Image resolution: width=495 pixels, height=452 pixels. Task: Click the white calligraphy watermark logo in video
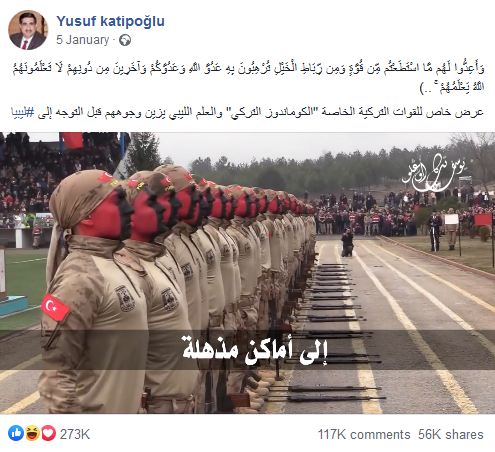[434, 173]
